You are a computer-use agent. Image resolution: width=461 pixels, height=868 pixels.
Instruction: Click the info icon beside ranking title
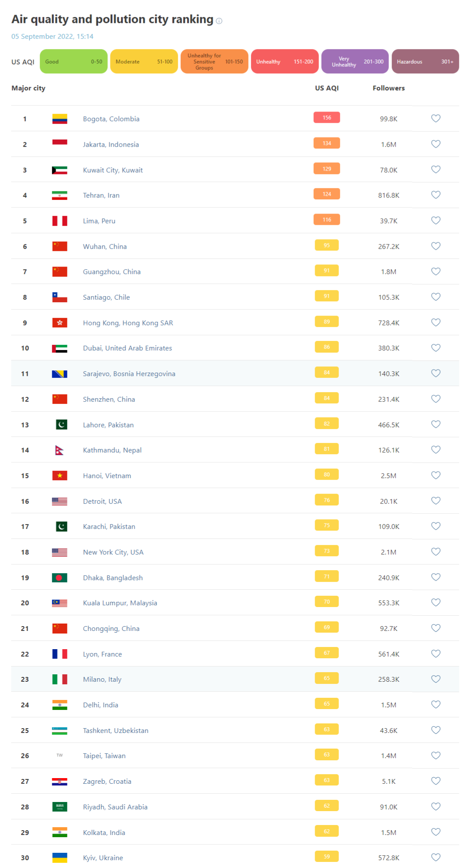[x=219, y=21]
